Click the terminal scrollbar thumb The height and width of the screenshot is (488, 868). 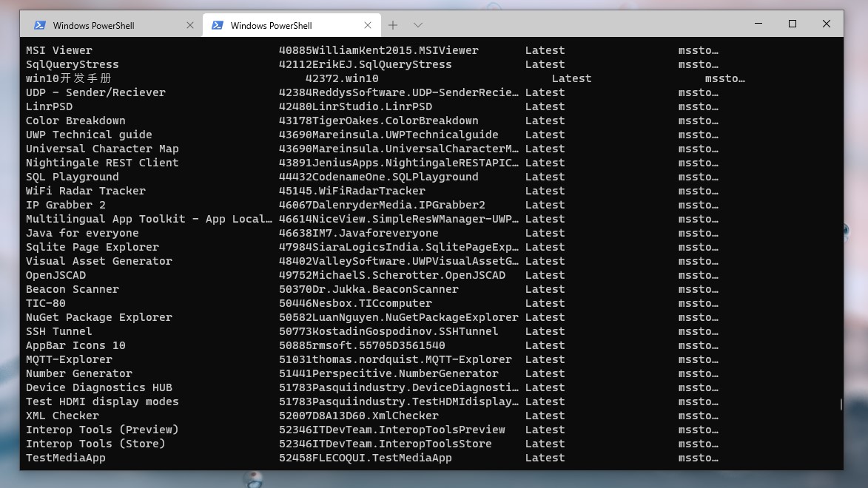click(841, 404)
